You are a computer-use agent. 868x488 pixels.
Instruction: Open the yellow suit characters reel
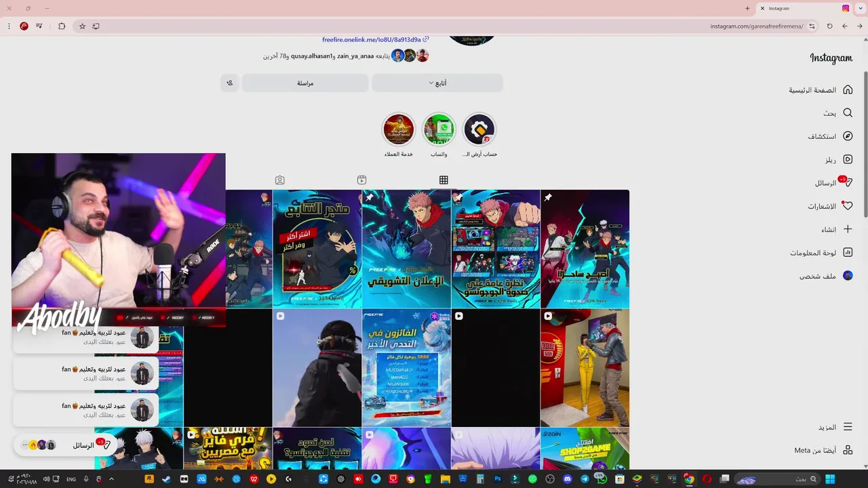coord(585,368)
